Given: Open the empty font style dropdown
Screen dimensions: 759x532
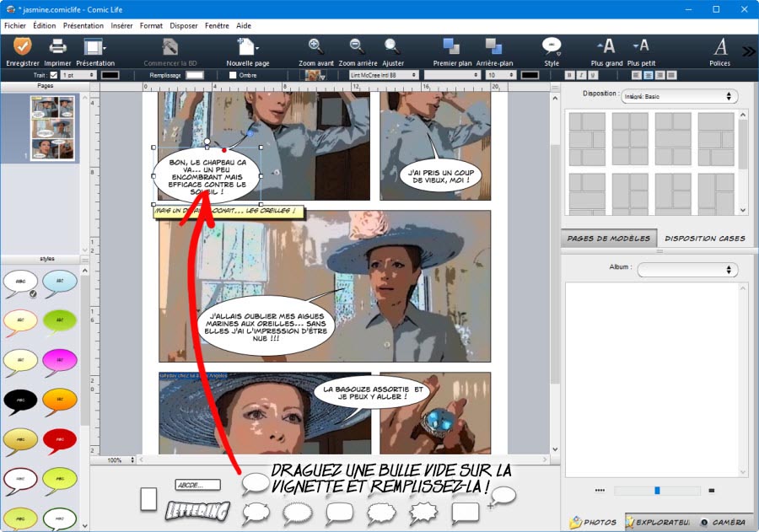Looking at the screenshot, I should point(452,75).
